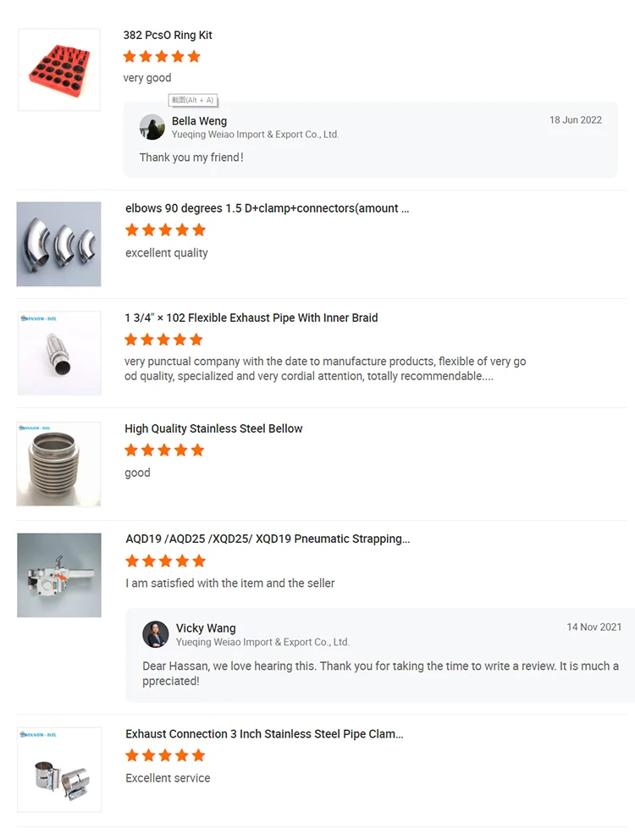Open the 90 degree elbows product image

coord(58,244)
